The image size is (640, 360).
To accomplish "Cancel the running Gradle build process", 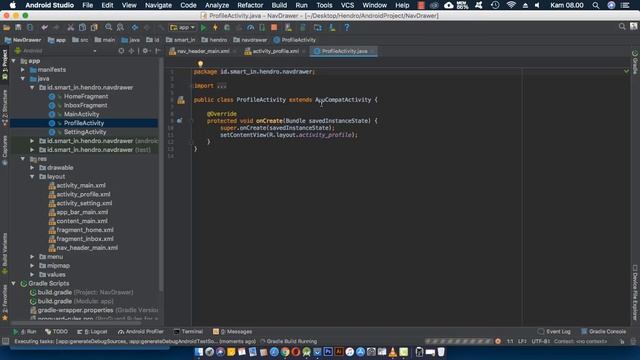I will [x=498, y=341].
